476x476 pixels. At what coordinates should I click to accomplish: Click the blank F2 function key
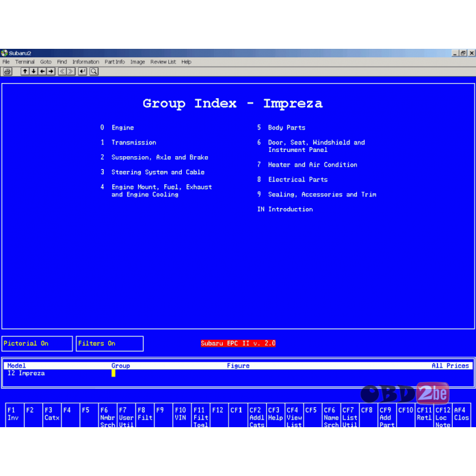33,415
